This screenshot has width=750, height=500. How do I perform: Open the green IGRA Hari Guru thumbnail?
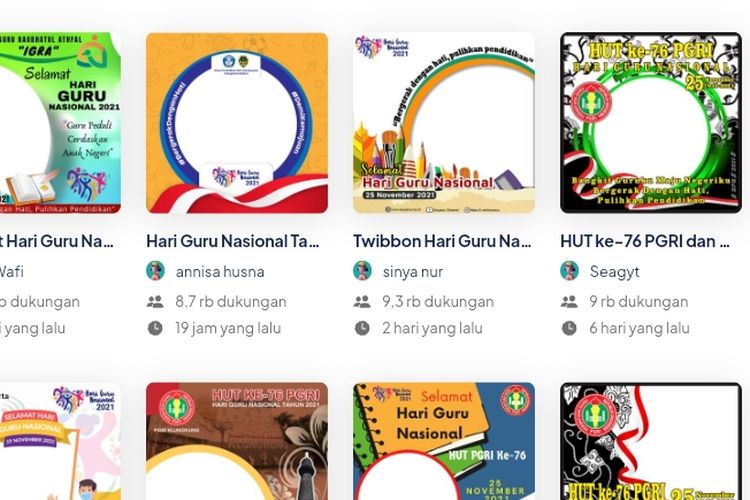tap(60, 123)
